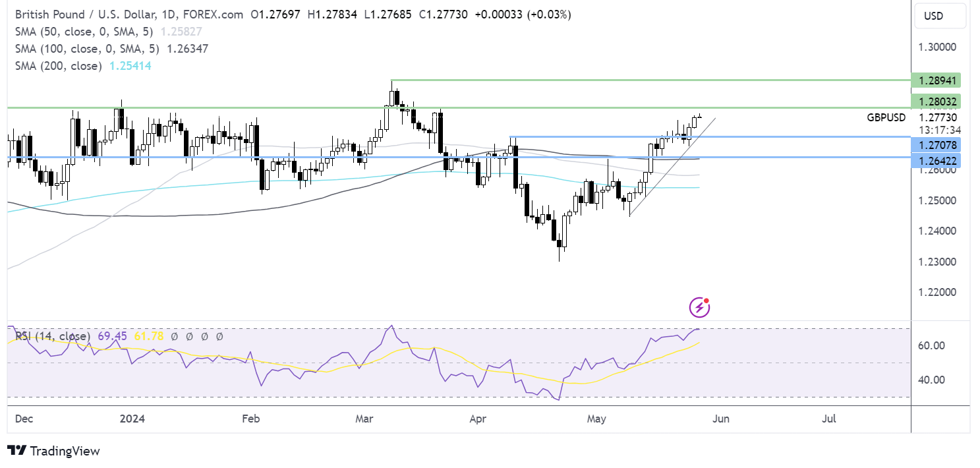Click the GBPUSD last price label
The image size is (980, 468).
click(x=886, y=117)
